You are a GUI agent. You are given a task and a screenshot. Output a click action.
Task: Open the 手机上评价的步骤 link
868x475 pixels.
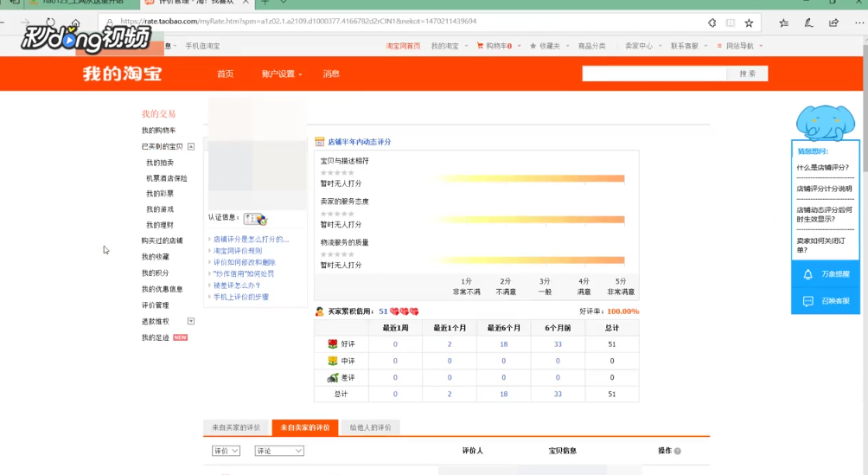pos(241,297)
